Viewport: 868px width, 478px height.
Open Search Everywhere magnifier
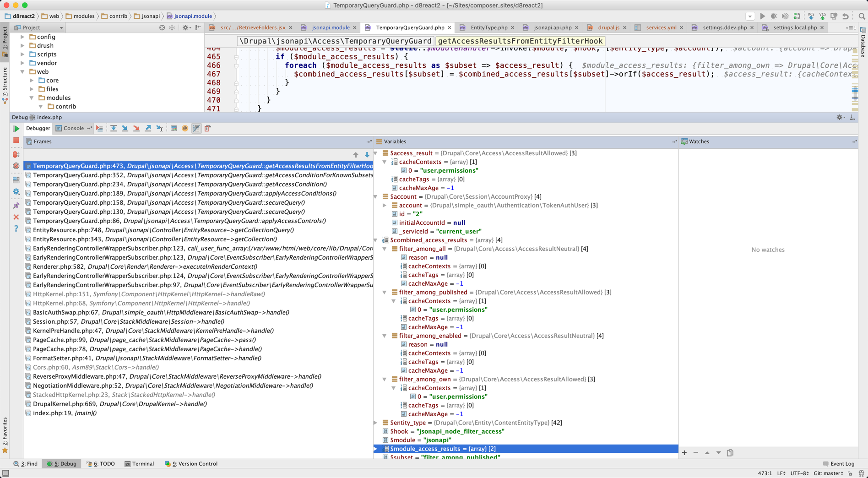click(862, 16)
